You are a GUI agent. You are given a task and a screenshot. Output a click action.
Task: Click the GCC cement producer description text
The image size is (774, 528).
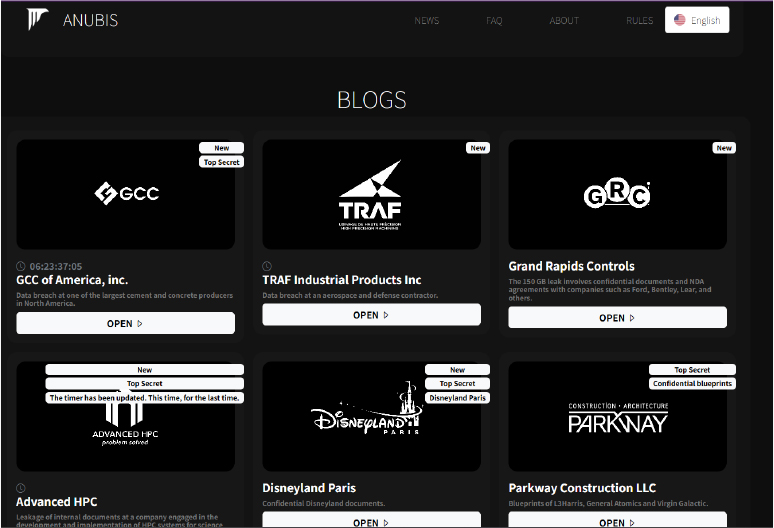pos(124,300)
